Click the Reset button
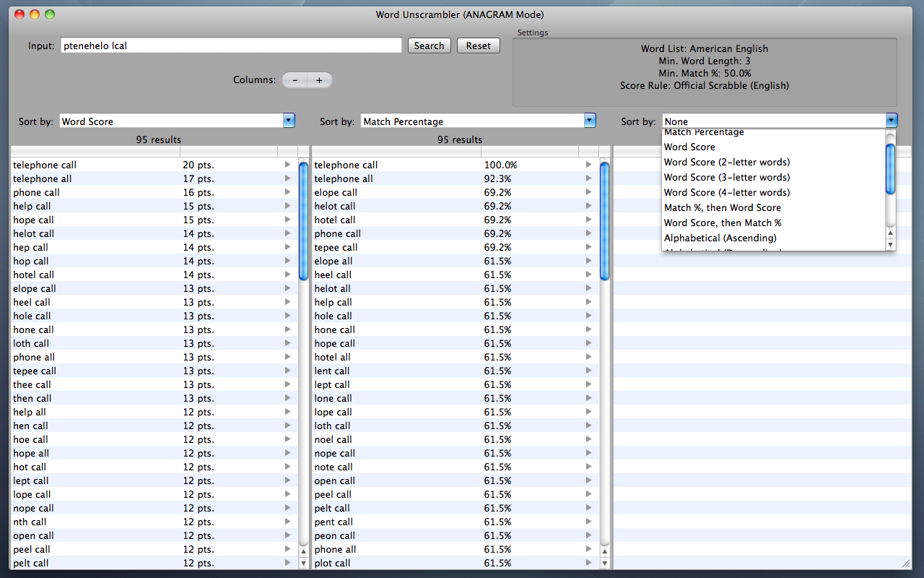 (479, 46)
